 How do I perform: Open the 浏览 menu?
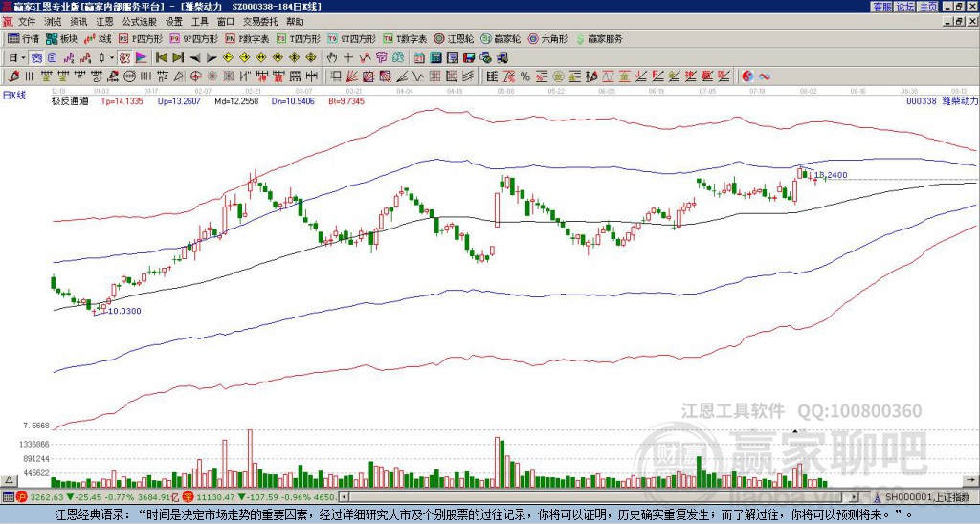(x=54, y=22)
